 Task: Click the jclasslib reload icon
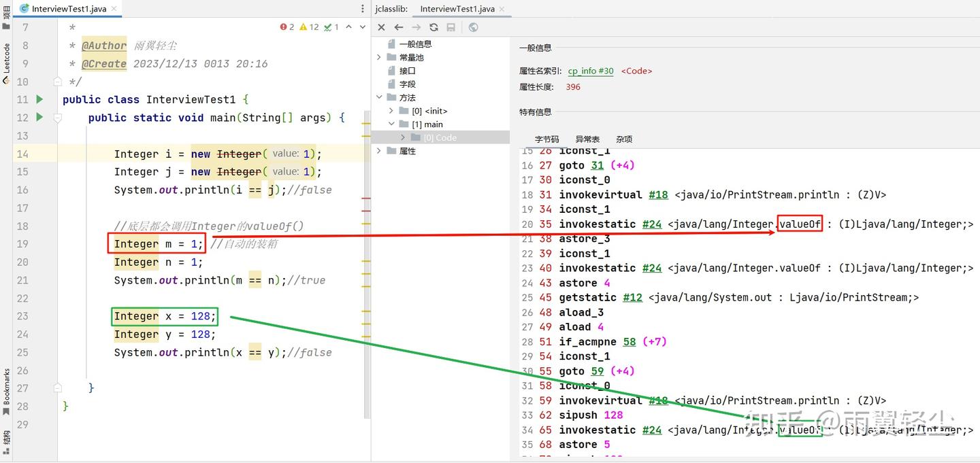[434, 27]
